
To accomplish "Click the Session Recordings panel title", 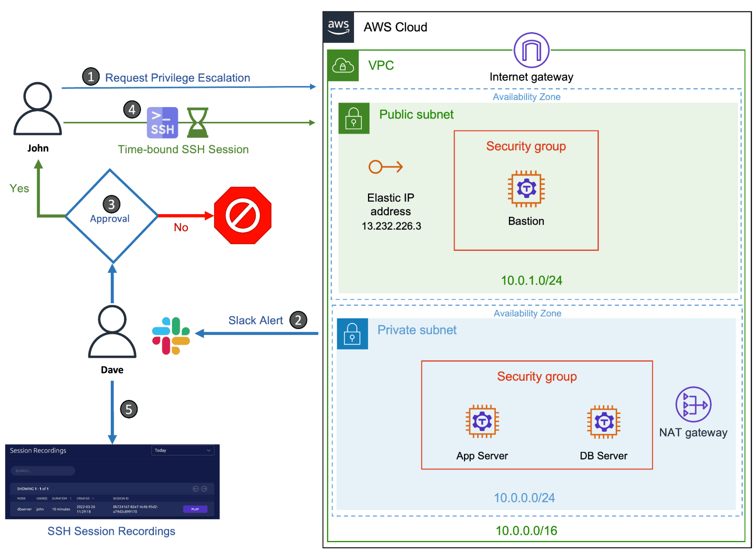I will click(x=38, y=450).
